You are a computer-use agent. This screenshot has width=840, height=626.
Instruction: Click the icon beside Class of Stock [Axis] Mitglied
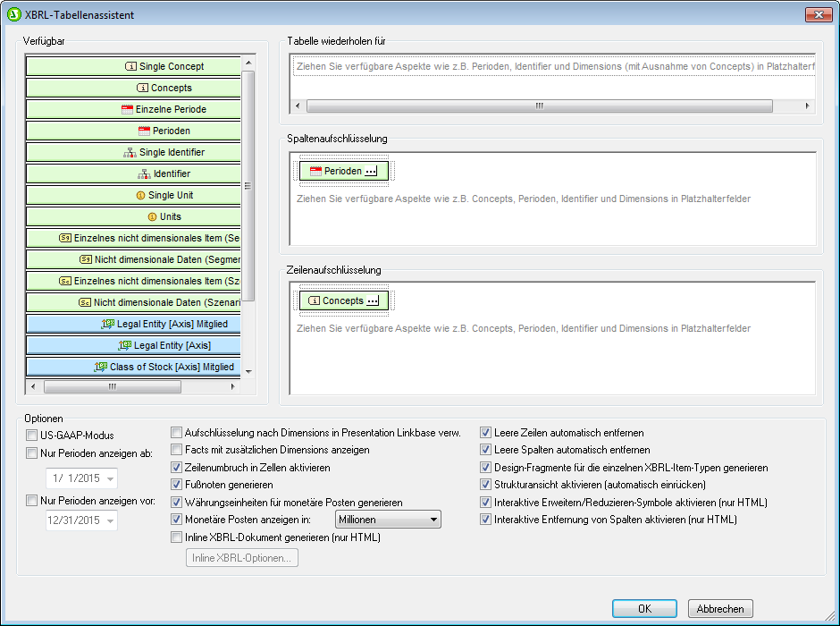click(101, 367)
